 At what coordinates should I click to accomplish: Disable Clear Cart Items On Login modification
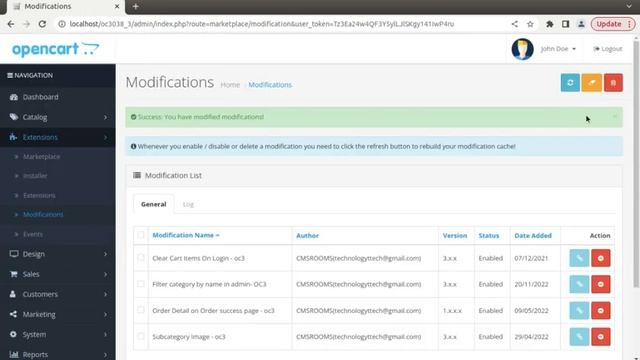click(x=600, y=258)
